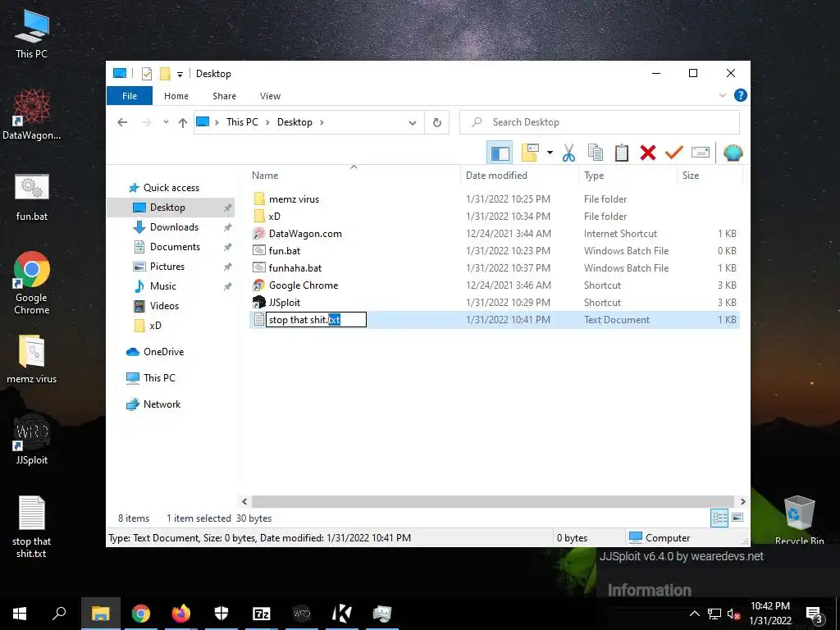
Task: Select Videos in navigation pane
Action: (x=164, y=306)
